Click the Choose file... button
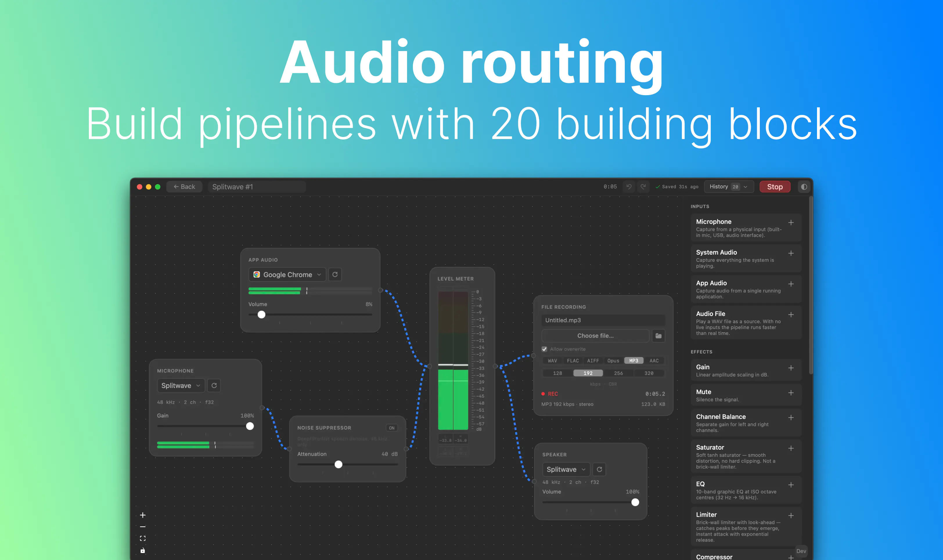Image resolution: width=943 pixels, height=560 pixels. pos(595,336)
